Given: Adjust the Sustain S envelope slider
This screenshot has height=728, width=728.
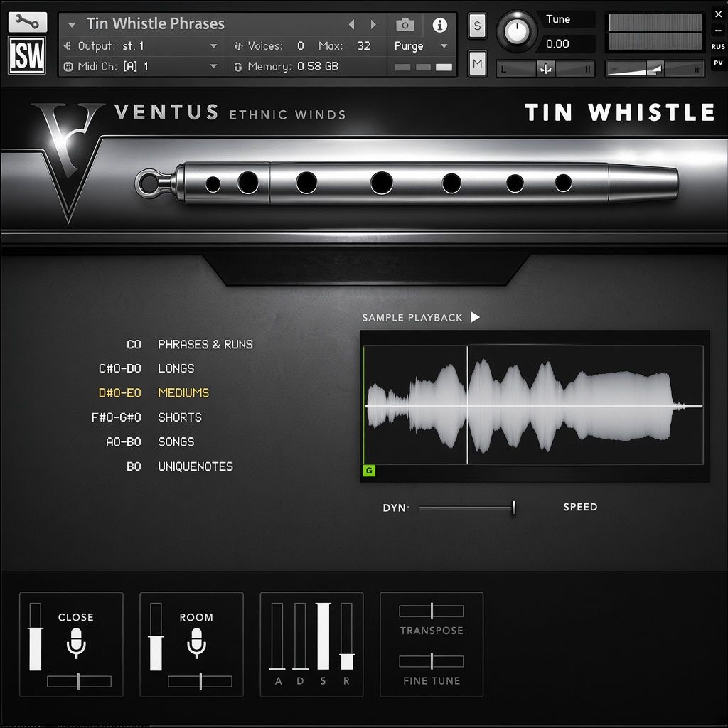Looking at the screenshot, I should coord(323,636).
